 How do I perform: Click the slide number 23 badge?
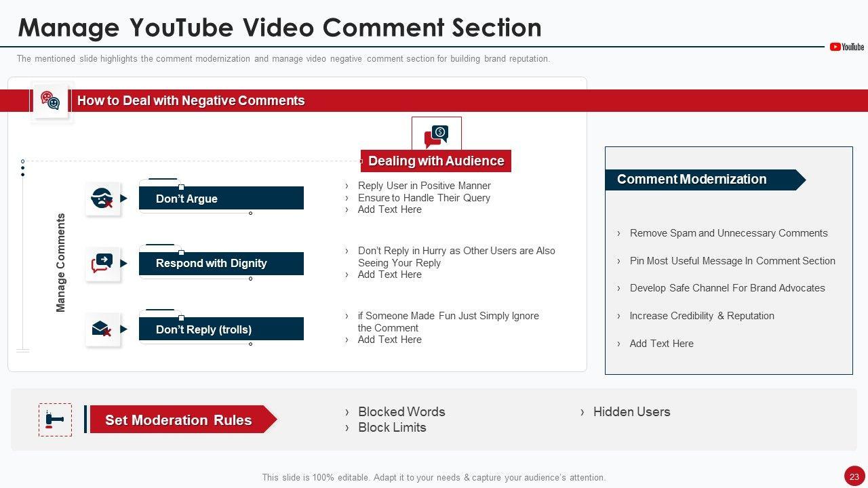[x=854, y=475]
